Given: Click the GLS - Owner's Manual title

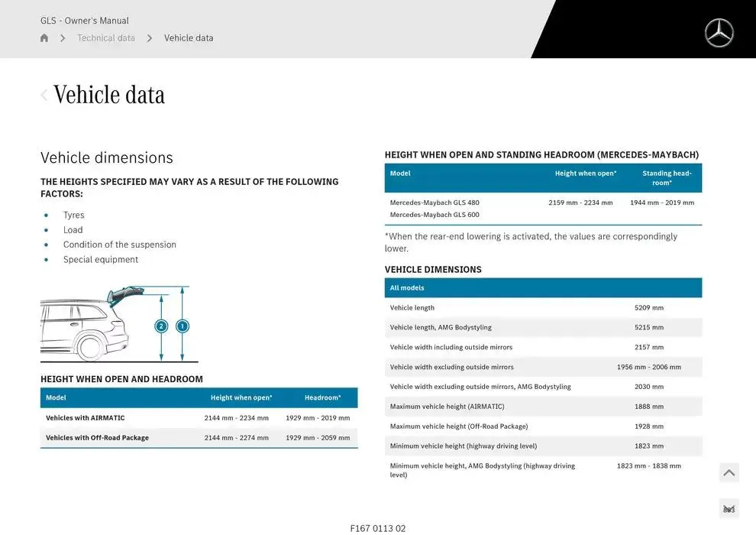Looking at the screenshot, I should (85, 21).
